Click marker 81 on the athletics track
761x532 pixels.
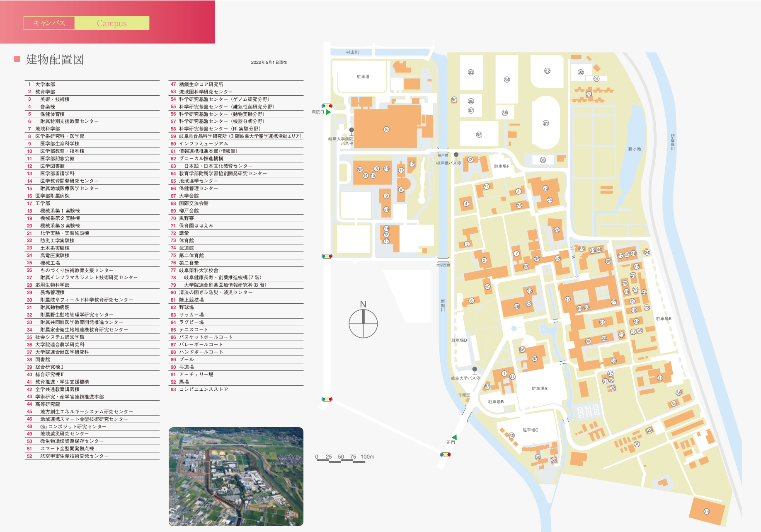pyautogui.click(x=545, y=123)
